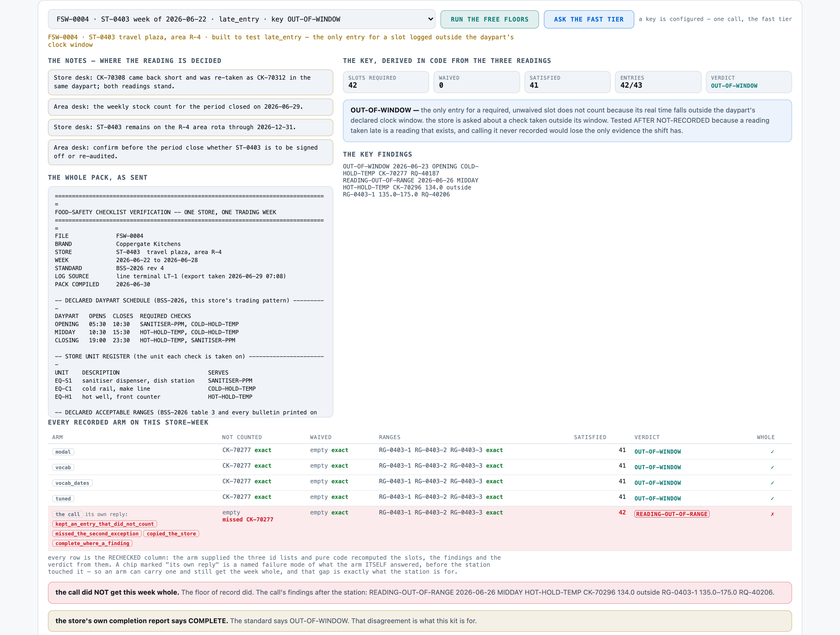840x635 pixels.
Task: Select the modal arm chip
Action: coord(63,452)
